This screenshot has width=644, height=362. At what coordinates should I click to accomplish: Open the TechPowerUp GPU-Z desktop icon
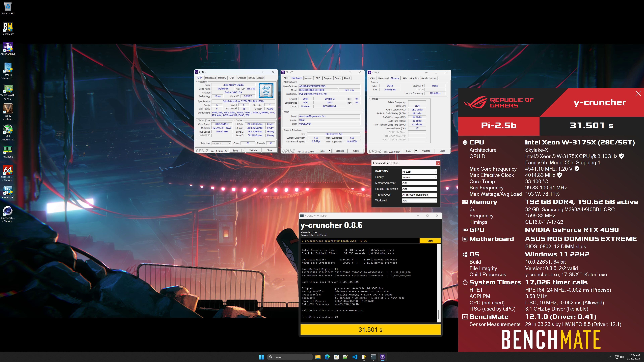pos(8,92)
